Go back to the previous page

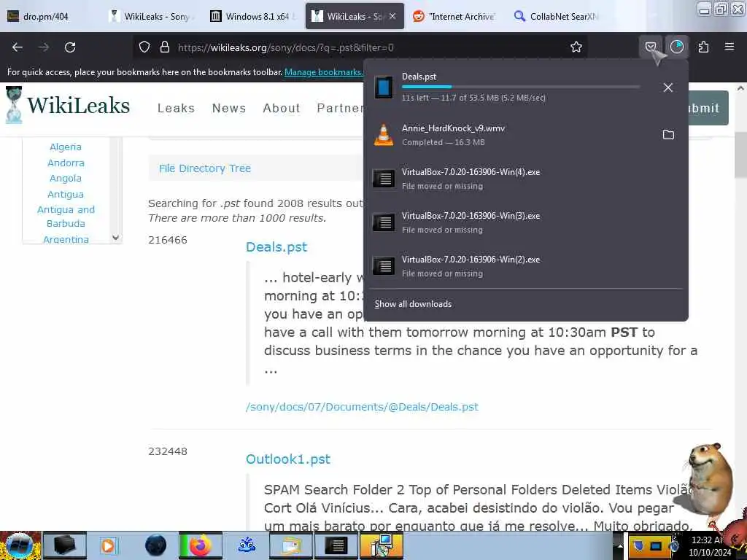point(18,47)
